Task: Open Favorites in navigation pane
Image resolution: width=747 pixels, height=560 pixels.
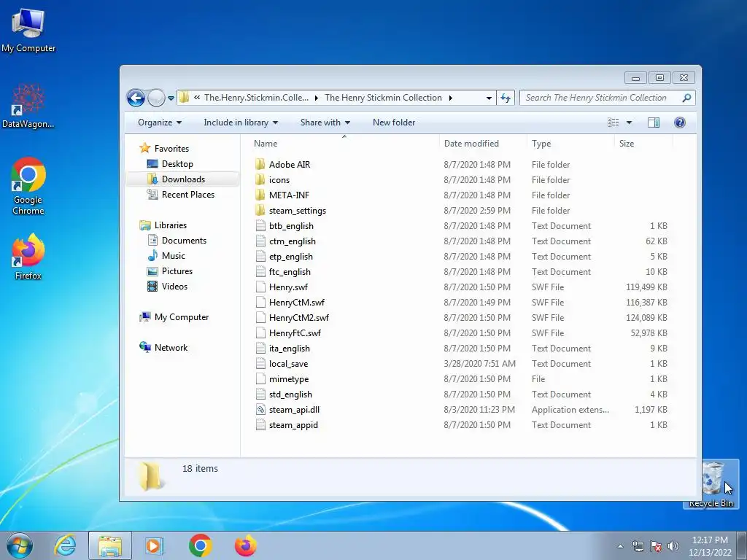Action: point(171,149)
